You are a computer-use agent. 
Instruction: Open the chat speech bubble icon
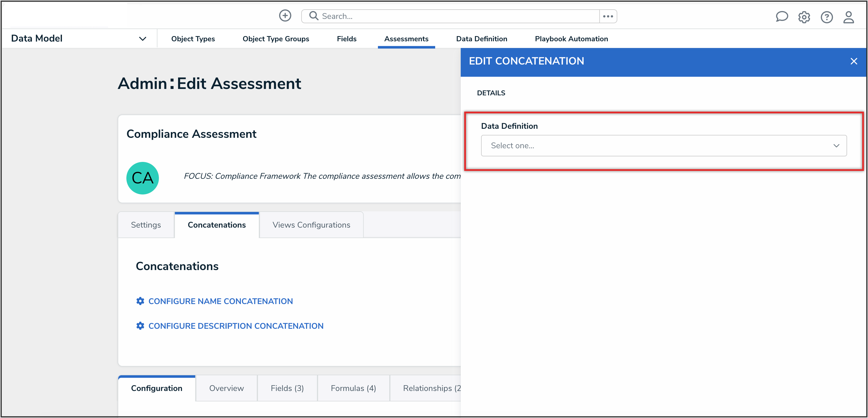click(x=781, y=17)
